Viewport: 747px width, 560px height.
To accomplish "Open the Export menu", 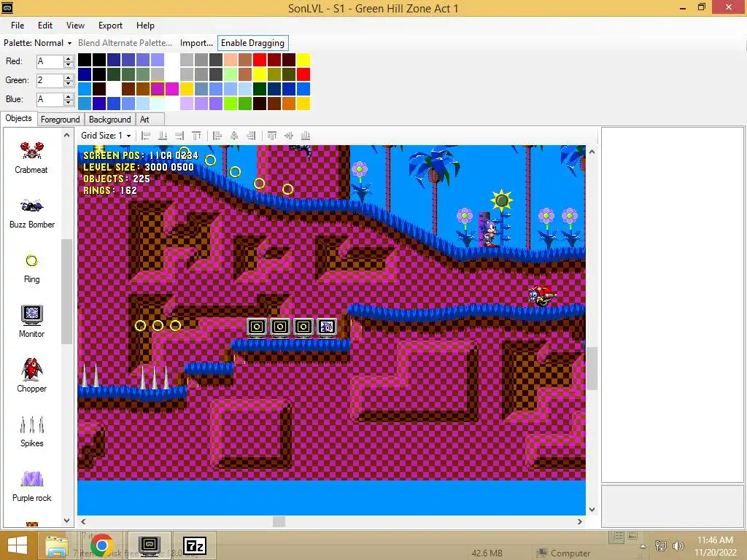I will pos(111,26).
